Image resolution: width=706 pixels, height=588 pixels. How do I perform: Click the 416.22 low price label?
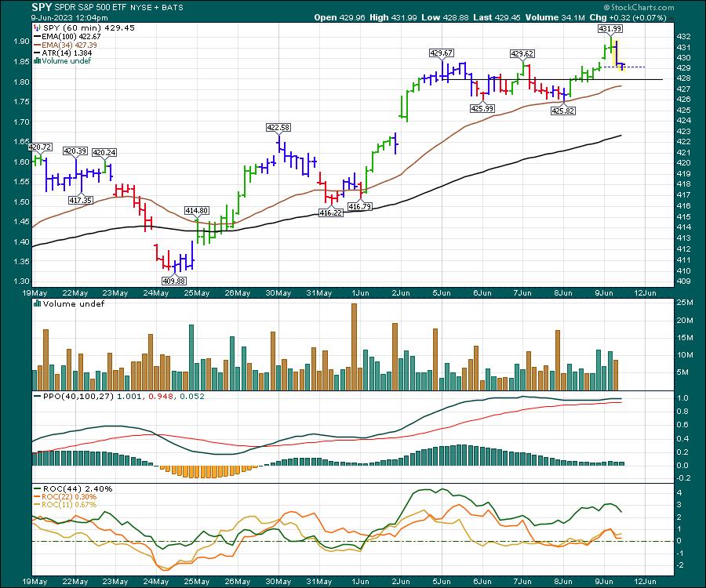pyautogui.click(x=331, y=212)
